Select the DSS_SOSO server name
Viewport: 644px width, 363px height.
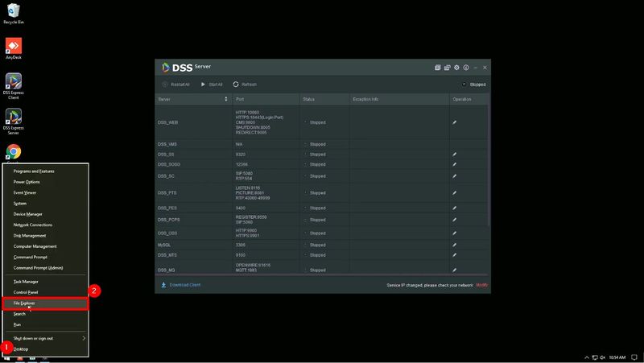coord(169,164)
